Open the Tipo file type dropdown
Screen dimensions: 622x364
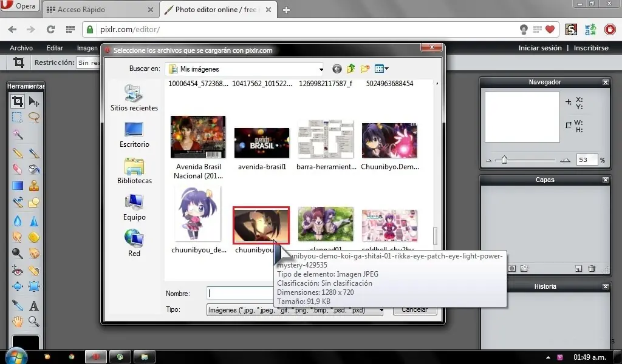point(295,310)
